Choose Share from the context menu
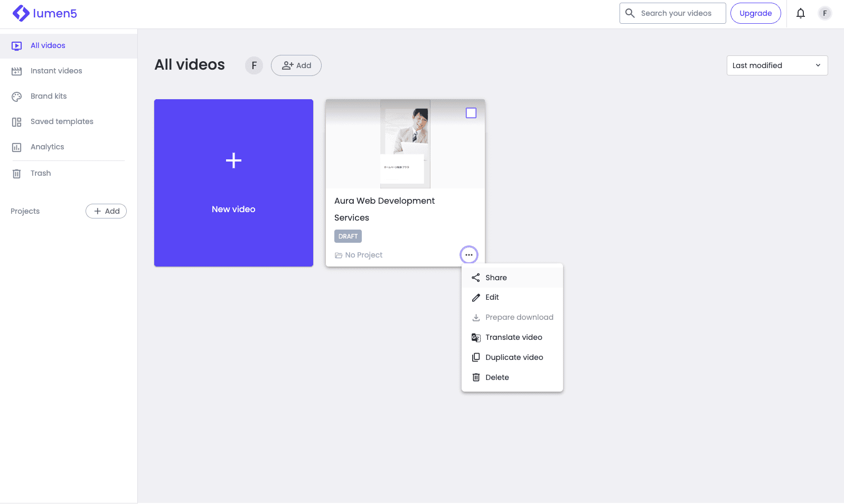Screen dimensions: 844x504 coord(496,278)
